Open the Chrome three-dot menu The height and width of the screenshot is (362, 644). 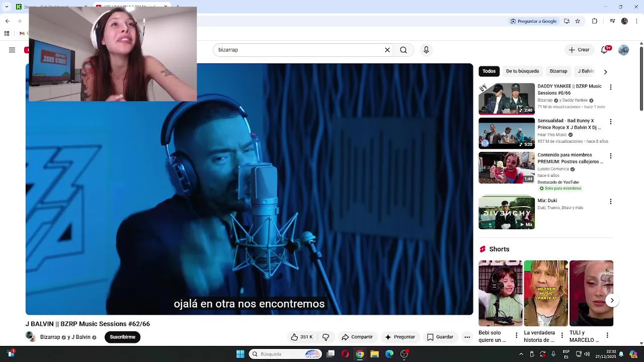click(x=636, y=21)
